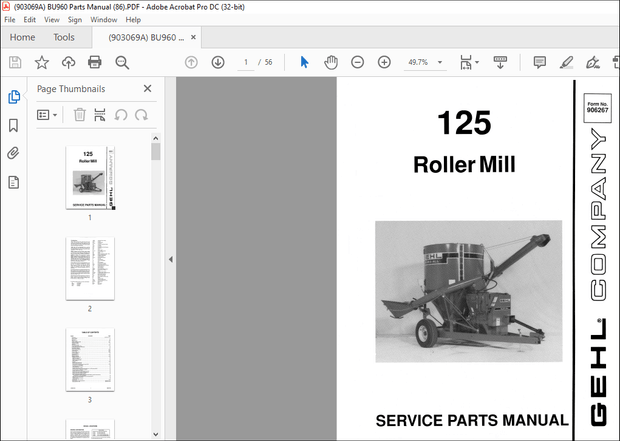
Task: Select page 3 thumbnail
Action: pos(90,360)
